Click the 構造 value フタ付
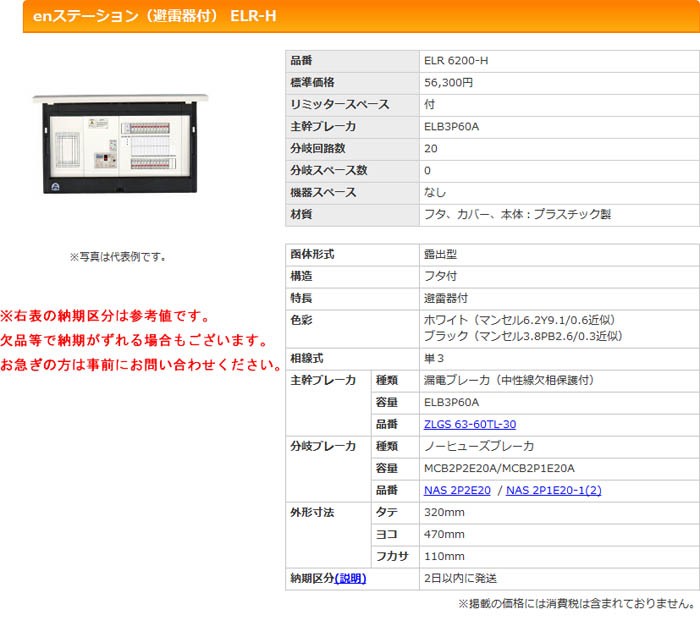The width and height of the screenshot is (700, 626). point(440,276)
